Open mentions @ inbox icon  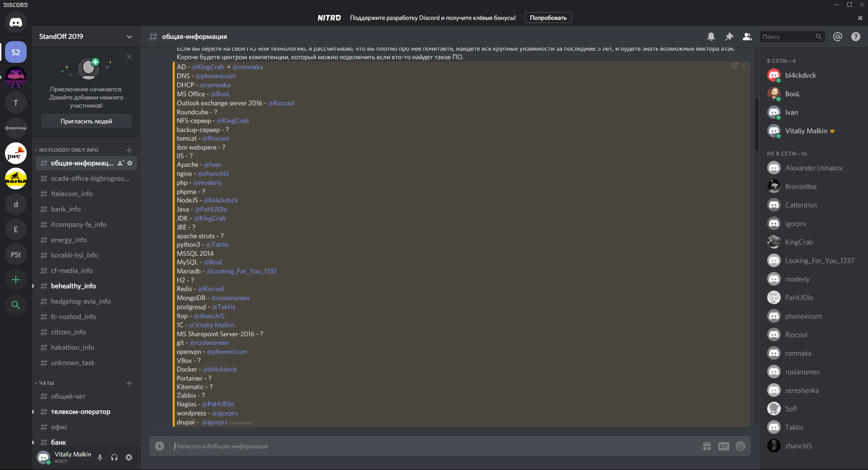(838, 37)
